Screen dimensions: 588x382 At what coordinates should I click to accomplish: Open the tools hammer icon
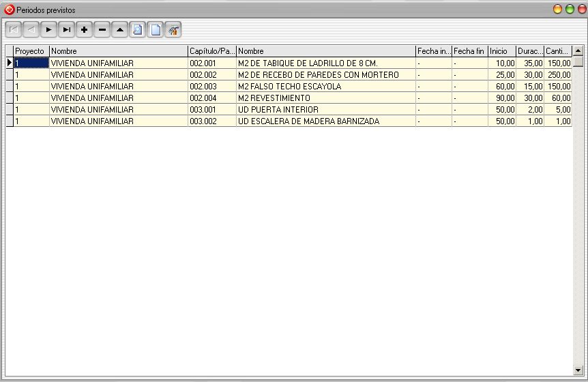tap(173, 30)
